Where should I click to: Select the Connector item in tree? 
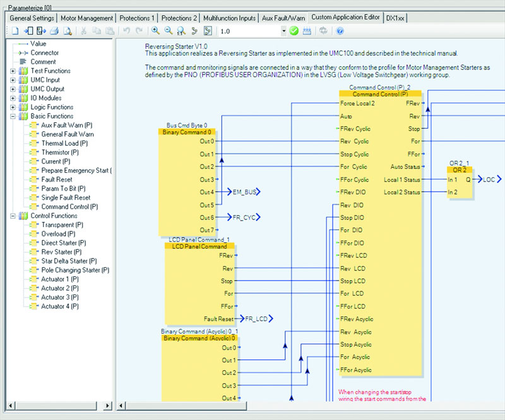[44, 53]
